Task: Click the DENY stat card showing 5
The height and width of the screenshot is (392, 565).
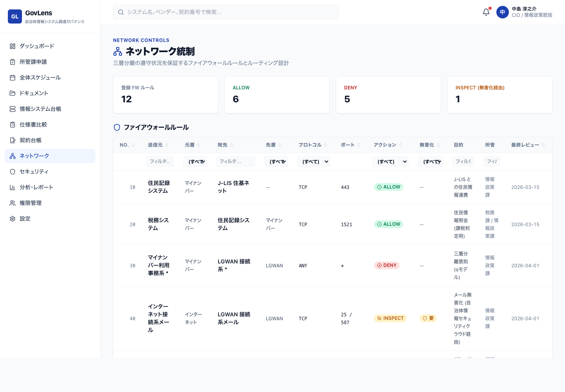Action: tap(388, 94)
